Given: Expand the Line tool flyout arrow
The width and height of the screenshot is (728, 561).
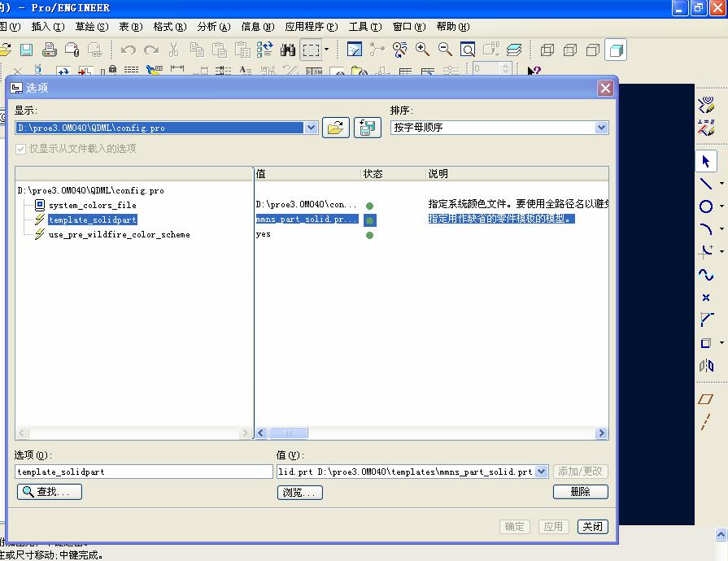Looking at the screenshot, I should (721, 183).
